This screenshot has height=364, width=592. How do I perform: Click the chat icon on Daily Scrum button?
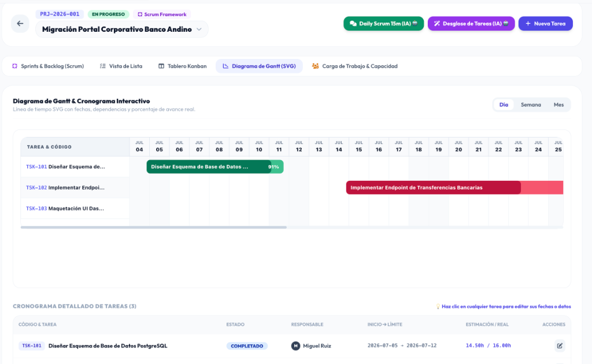coord(353,23)
